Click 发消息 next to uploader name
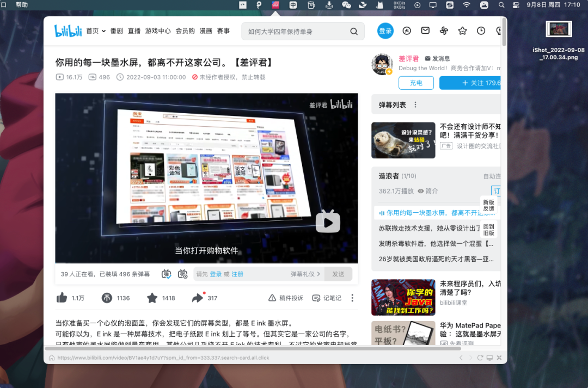 [437, 58]
